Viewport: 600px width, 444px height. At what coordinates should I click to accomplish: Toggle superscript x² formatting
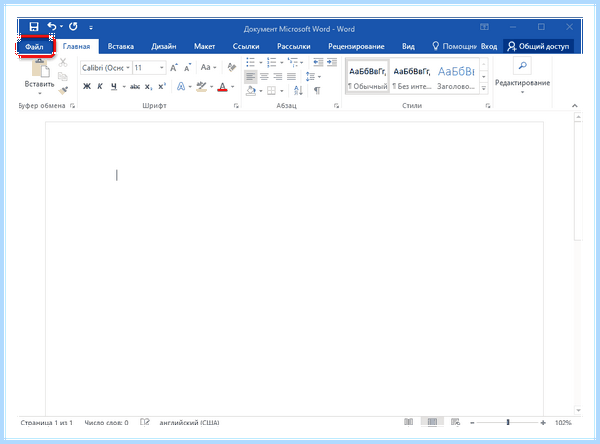click(162, 86)
